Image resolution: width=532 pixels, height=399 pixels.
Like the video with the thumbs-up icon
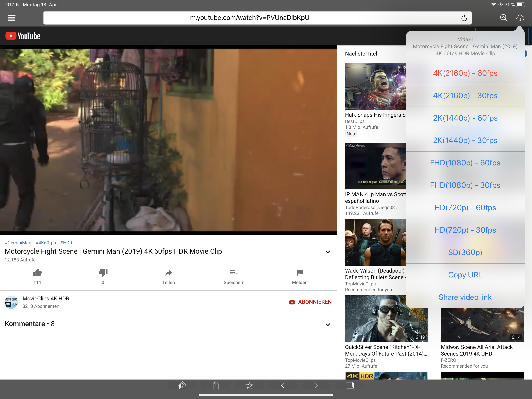pos(37,273)
